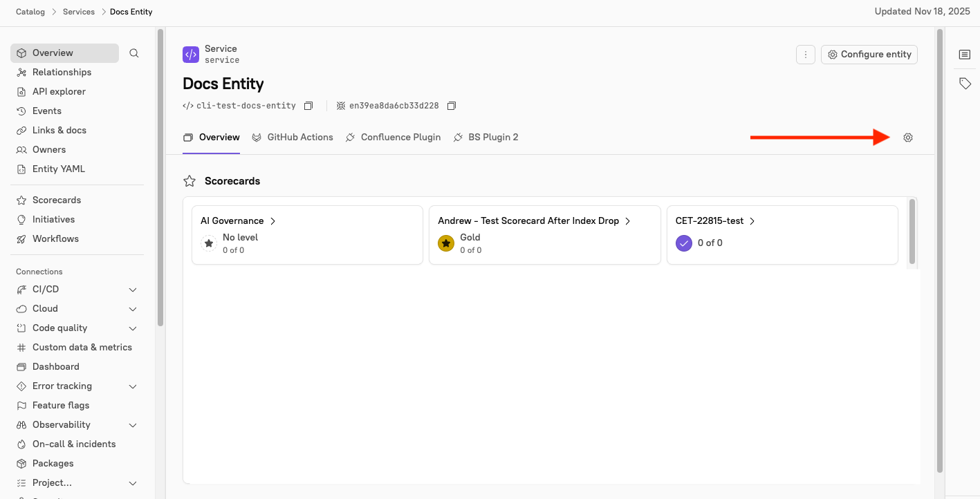Viewport: 980px width, 499px height.
Task: Click the purple Service code icon
Action: tap(191, 55)
